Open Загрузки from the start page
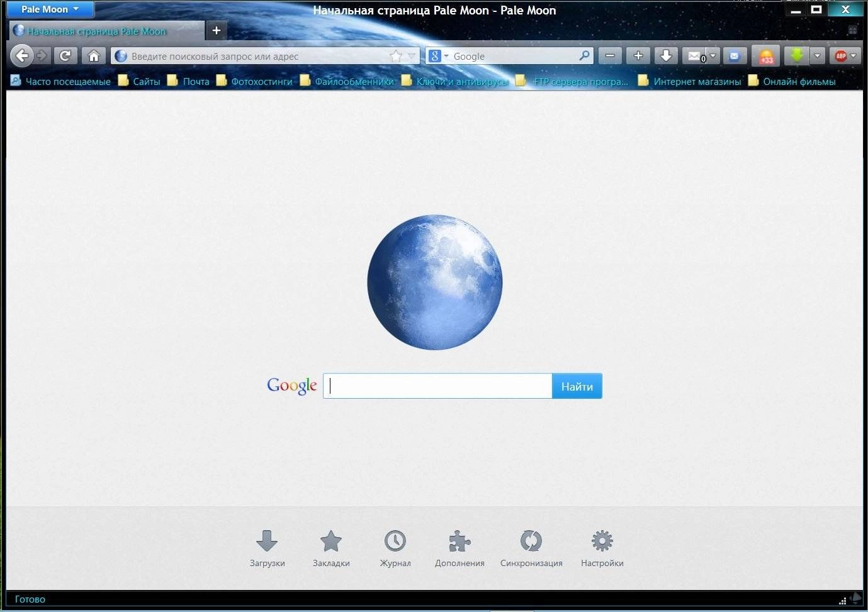868x612 pixels. tap(268, 548)
